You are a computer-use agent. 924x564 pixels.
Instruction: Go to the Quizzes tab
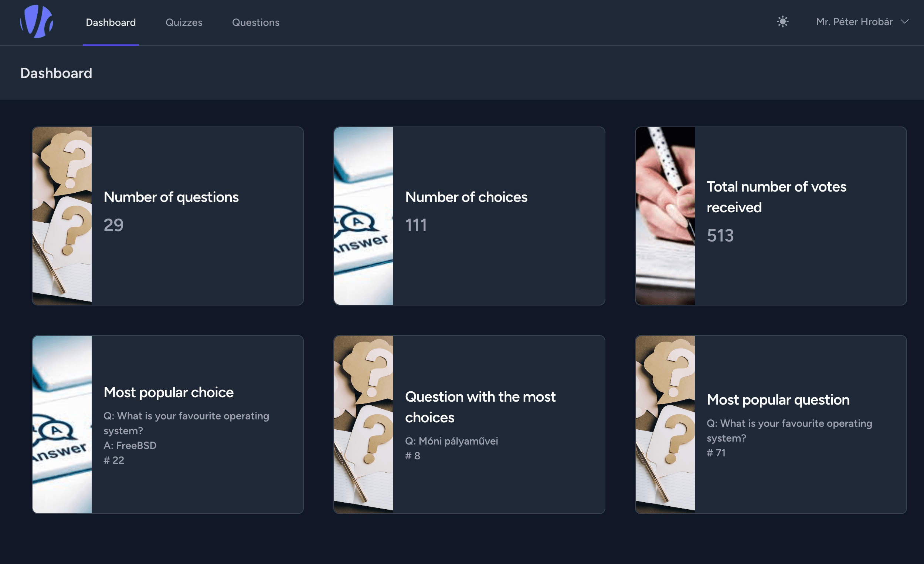click(x=184, y=23)
